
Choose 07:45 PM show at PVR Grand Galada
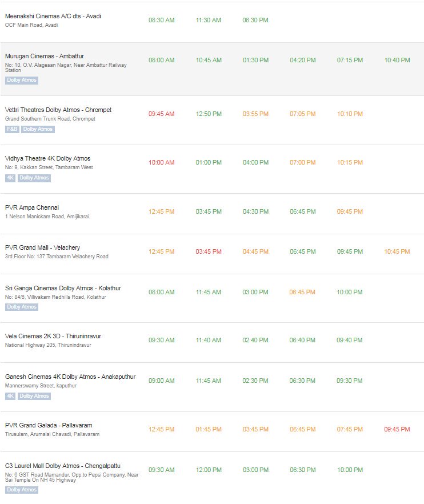point(350,429)
